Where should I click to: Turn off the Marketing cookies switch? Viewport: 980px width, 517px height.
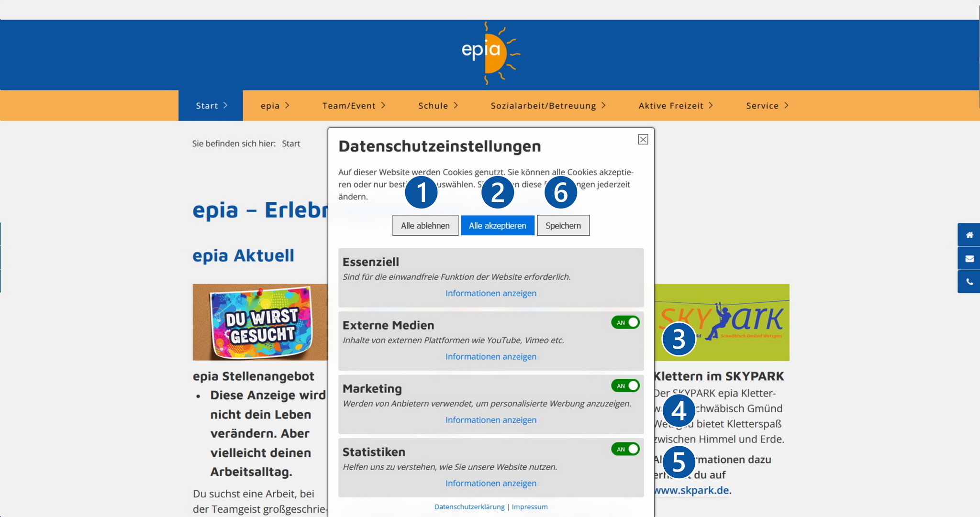[x=625, y=386]
